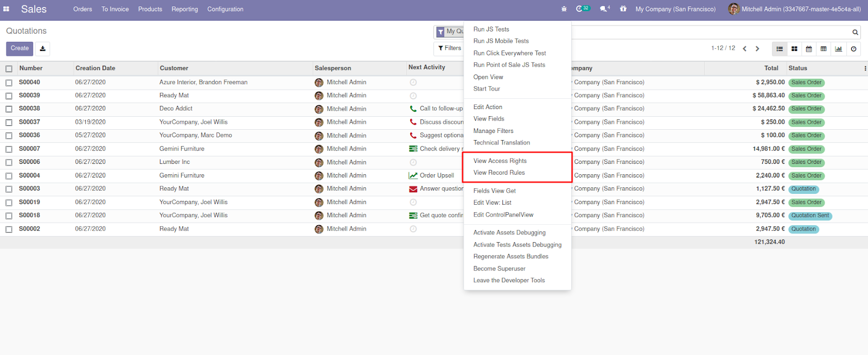Sort by Customer column header
The image size is (868, 355).
point(174,68)
